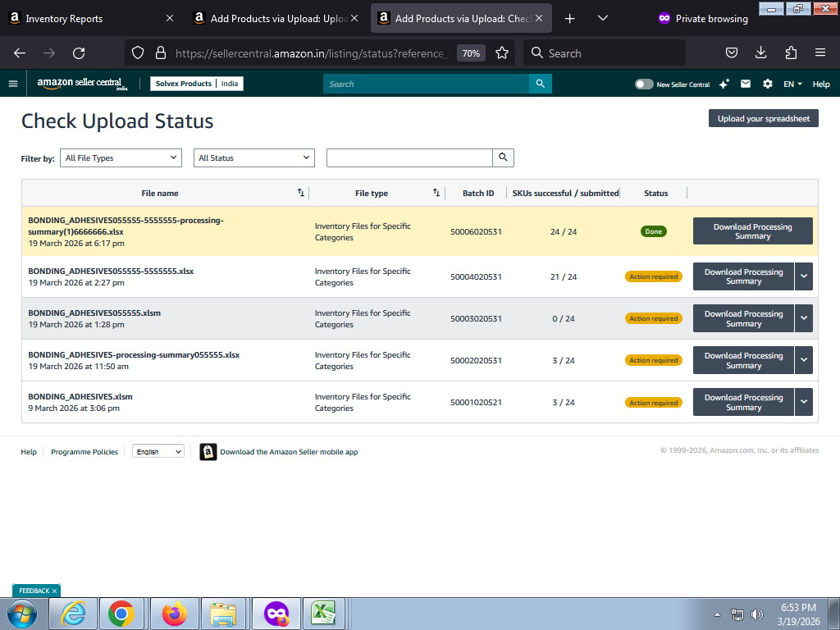Click the Amazon app icon in footer
This screenshot has width=840, height=630.
pos(208,452)
